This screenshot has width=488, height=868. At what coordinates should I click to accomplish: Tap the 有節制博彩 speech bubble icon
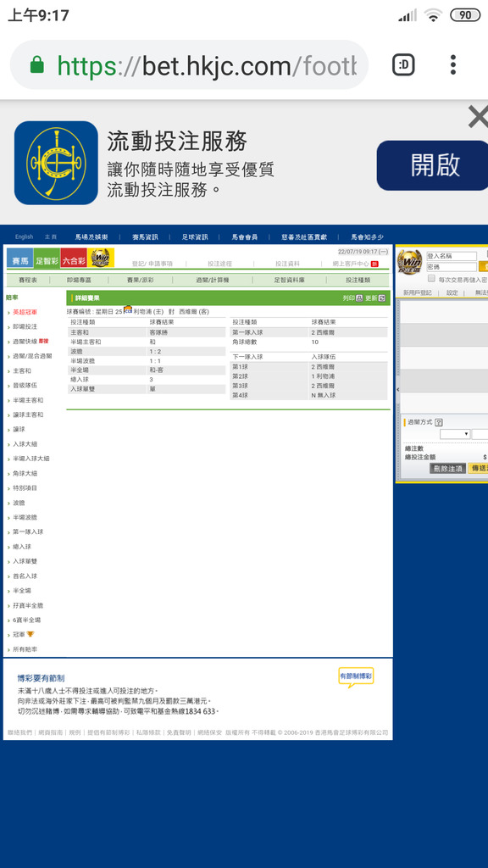[356, 677]
